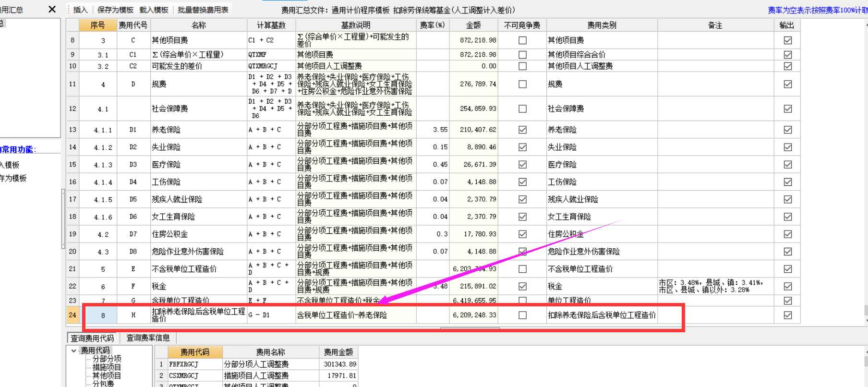868x387 pixels.
Task: Select fee code CSXMRGCJ in lower table
Action: [x=194, y=375]
